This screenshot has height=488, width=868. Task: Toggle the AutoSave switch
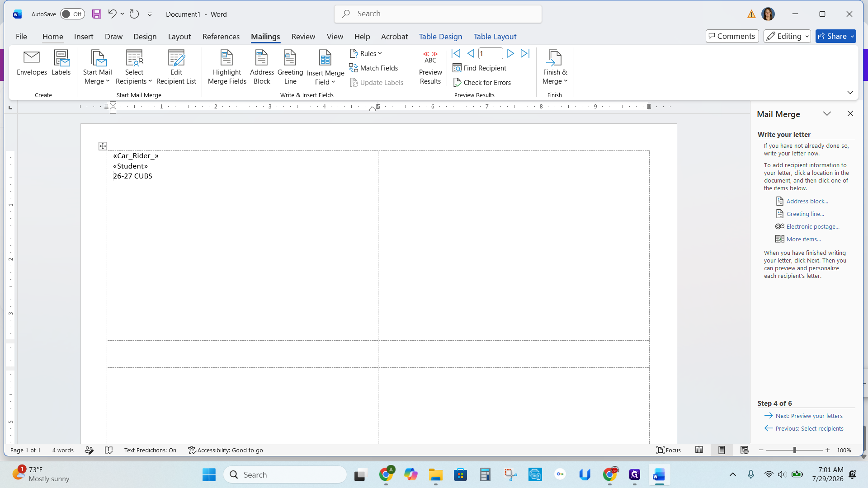pyautogui.click(x=72, y=14)
